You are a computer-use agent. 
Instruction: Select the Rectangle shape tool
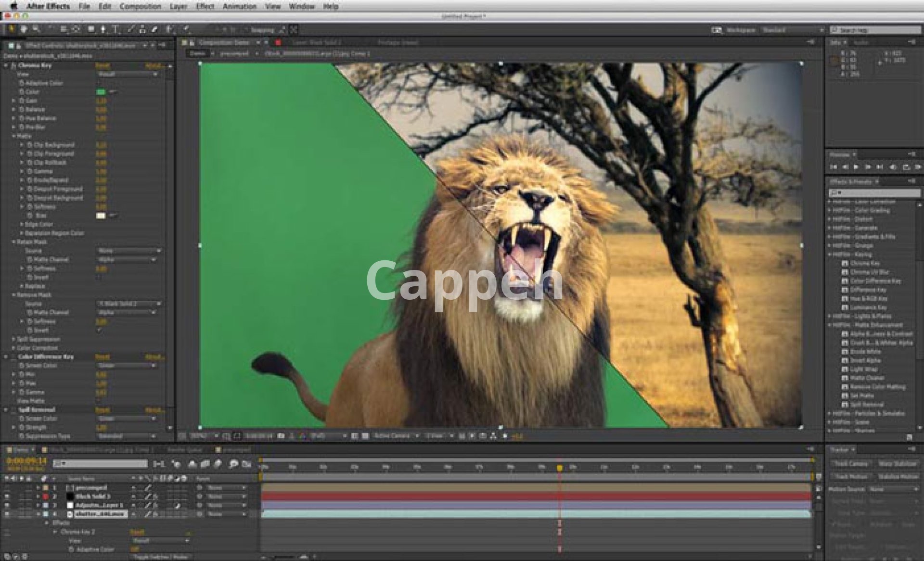click(x=91, y=29)
